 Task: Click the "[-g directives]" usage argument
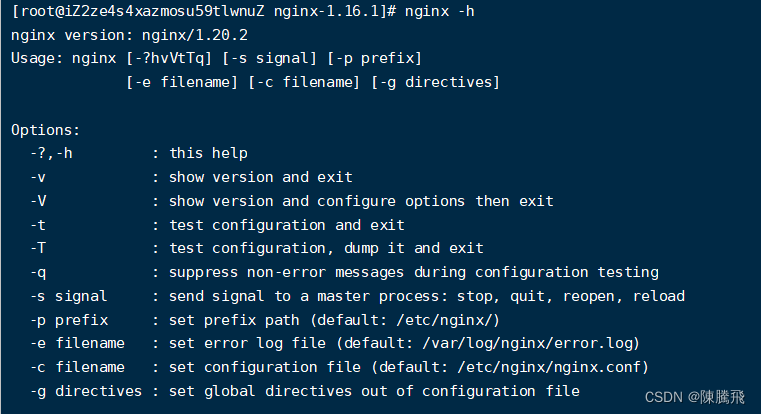tap(435, 82)
